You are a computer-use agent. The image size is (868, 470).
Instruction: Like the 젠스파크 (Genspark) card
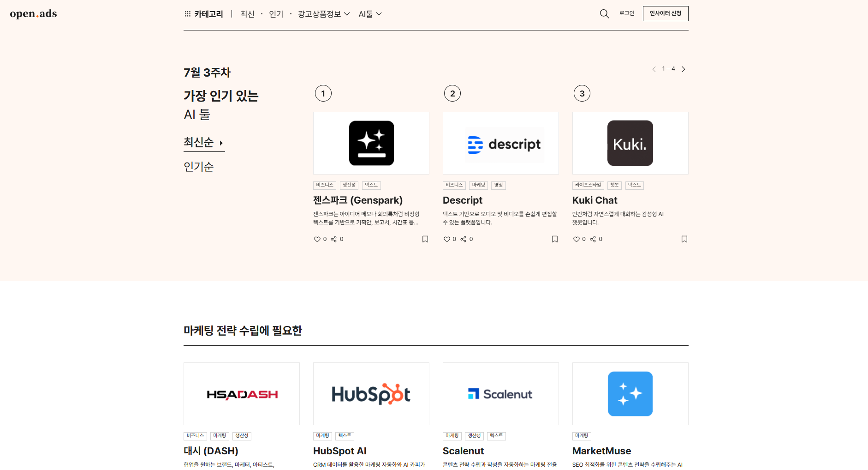(x=317, y=239)
